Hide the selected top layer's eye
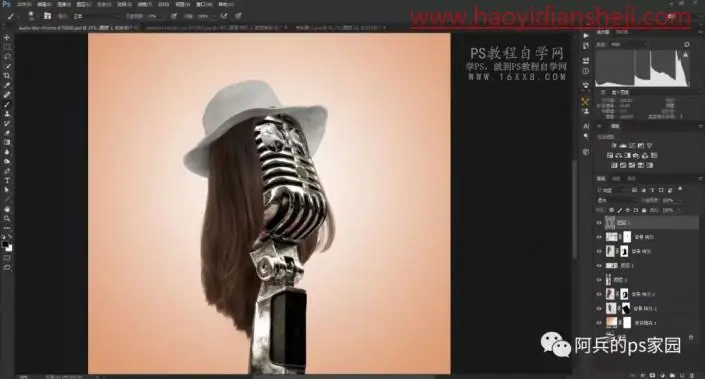Screen dimensions: 705x379 point(599,223)
